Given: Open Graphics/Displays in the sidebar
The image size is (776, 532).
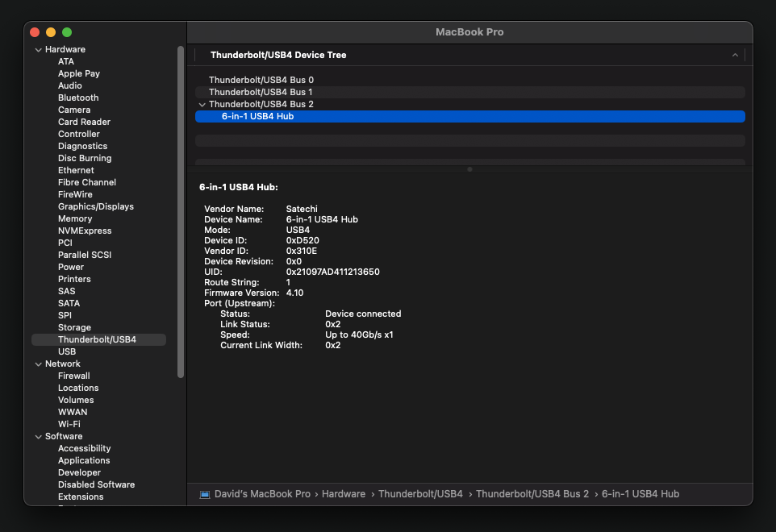Looking at the screenshot, I should pos(95,207).
